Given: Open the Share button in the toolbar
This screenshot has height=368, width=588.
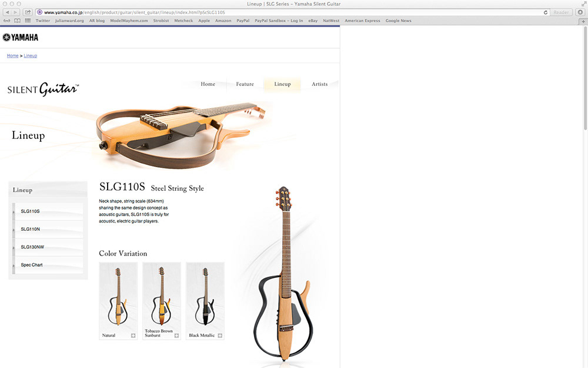Looking at the screenshot, I should [x=28, y=12].
